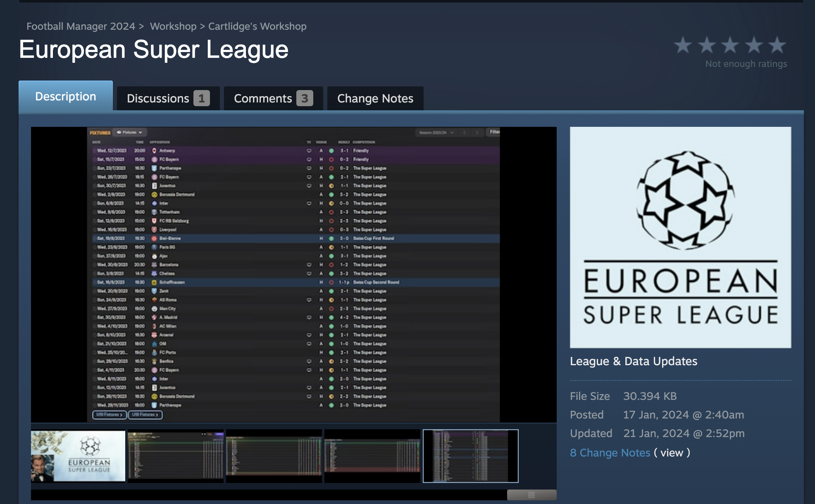Switch to the Discussions tab

click(168, 98)
